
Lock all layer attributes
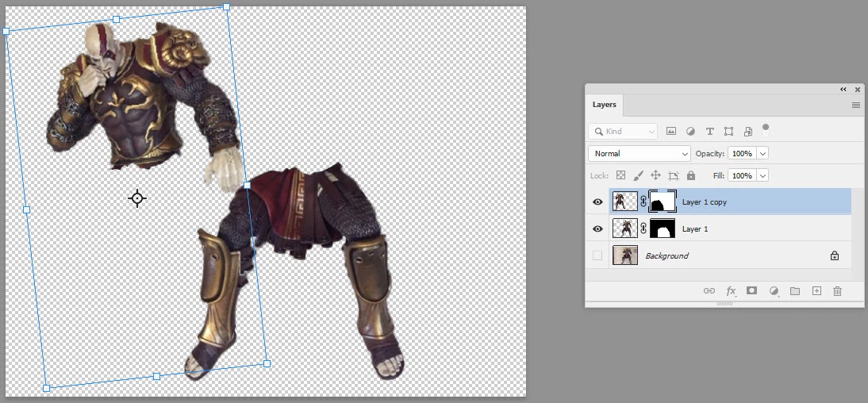pos(691,175)
